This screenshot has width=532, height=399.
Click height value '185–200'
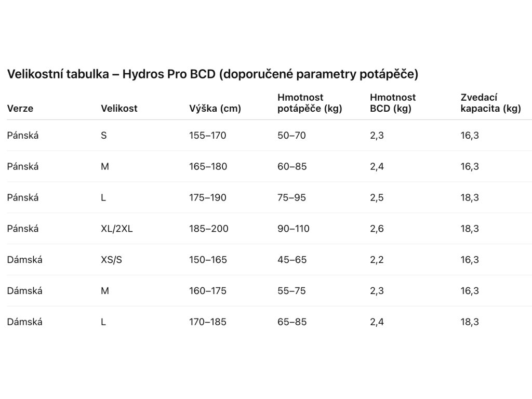coord(209,229)
